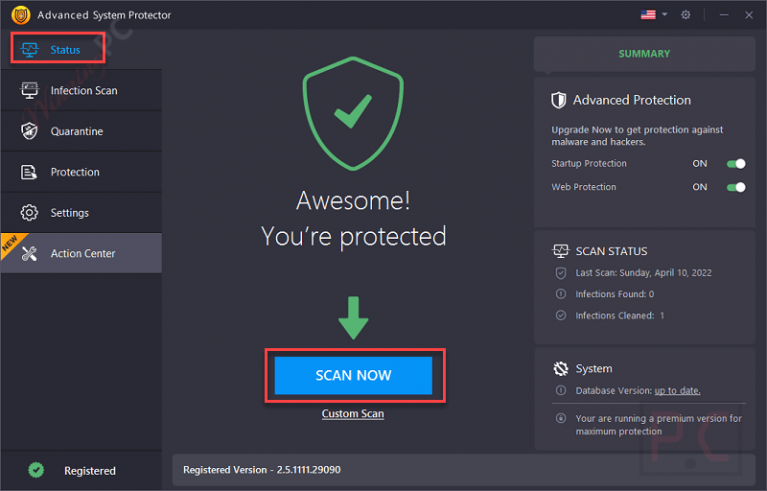Minimize the Advanced System Protector window
Screen dimensions: 767x491
tap(724, 15)
